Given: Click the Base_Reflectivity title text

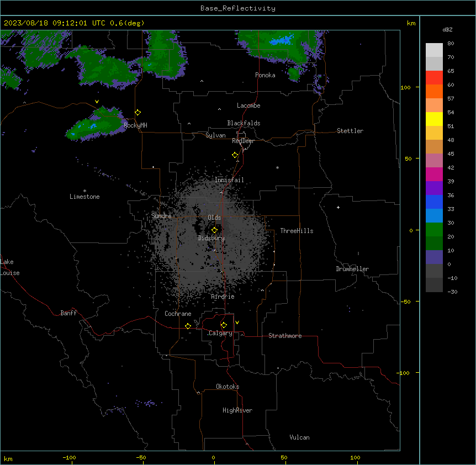Looking at the screenshot, I should tap(238, 8).
